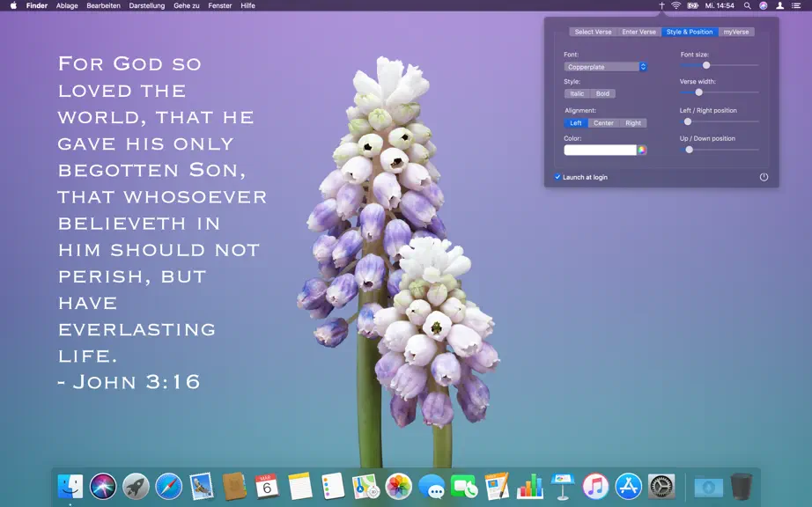
Task: Click the white Color well
Action: 601,150
